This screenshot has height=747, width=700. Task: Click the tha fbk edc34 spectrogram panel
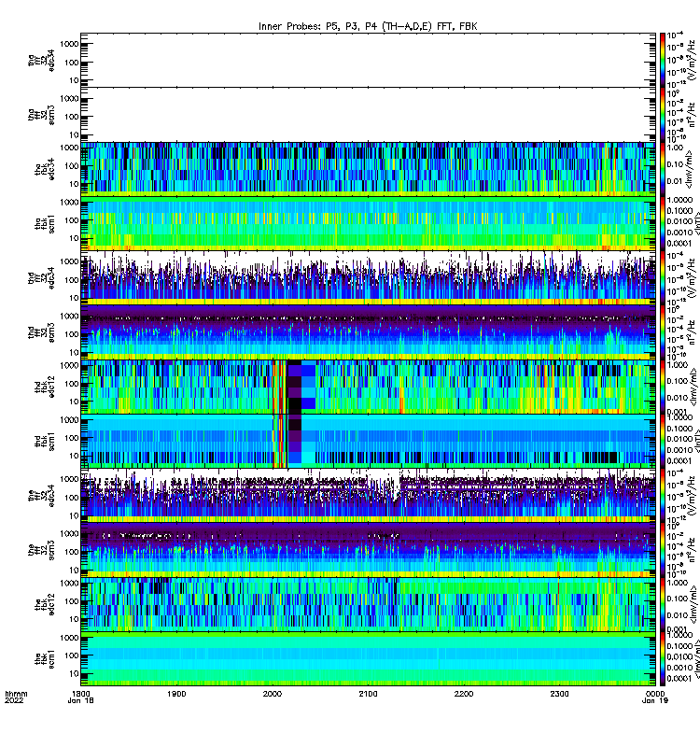point(368,169)
